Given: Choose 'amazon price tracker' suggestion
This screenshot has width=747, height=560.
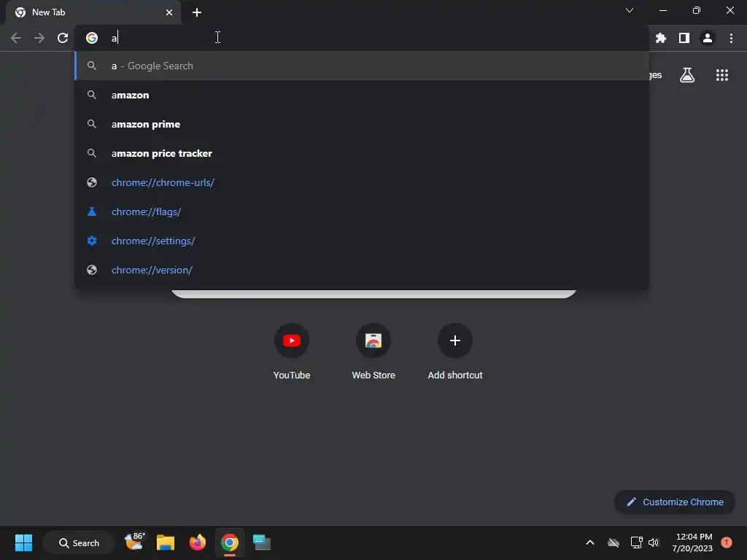Looking at the screenshot, I should pos(362,153).
